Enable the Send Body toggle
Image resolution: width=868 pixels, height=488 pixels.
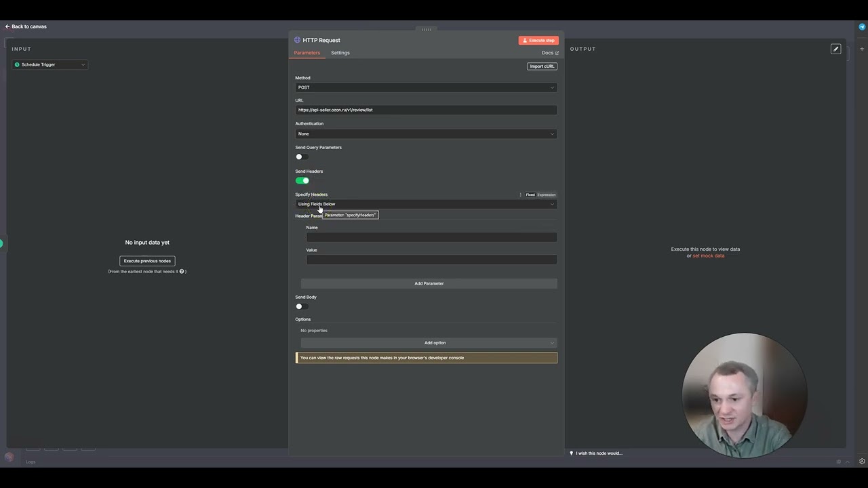tap(302, 306)
